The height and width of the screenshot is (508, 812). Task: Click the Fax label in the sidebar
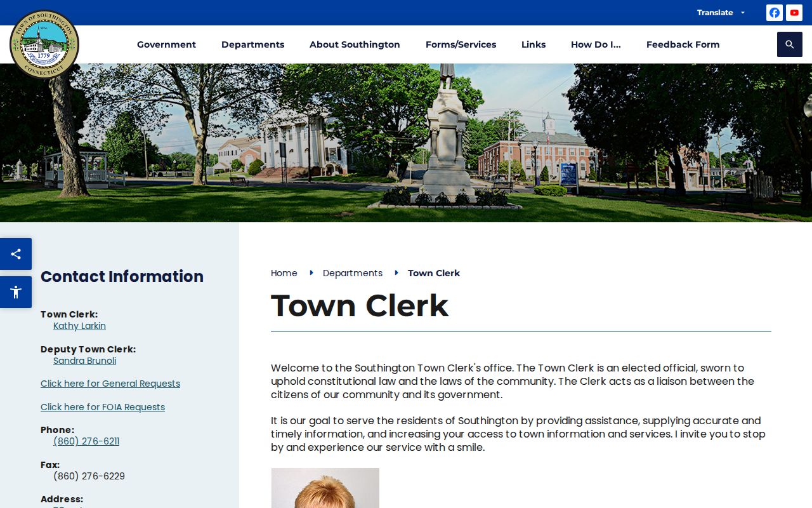tap(50, 465)
